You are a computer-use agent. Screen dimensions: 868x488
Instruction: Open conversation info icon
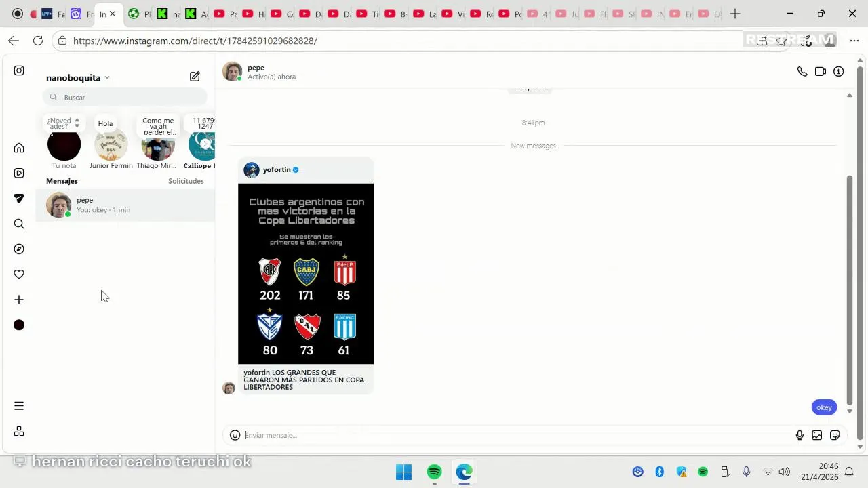(839, 71)
